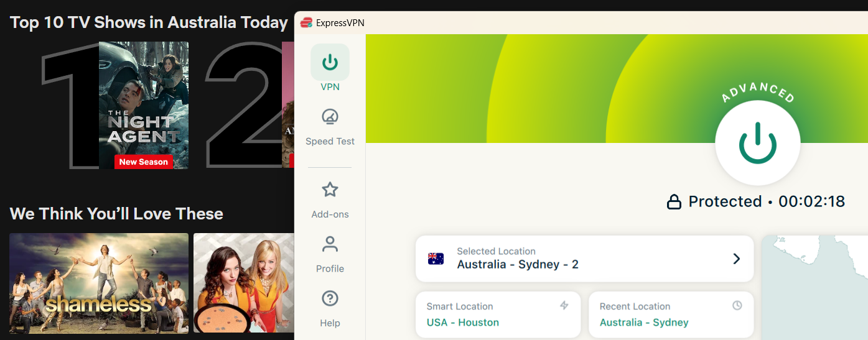Select Recent Location Australia - Sydney
The image size is (868, 340).
click(x=671, y=315)
